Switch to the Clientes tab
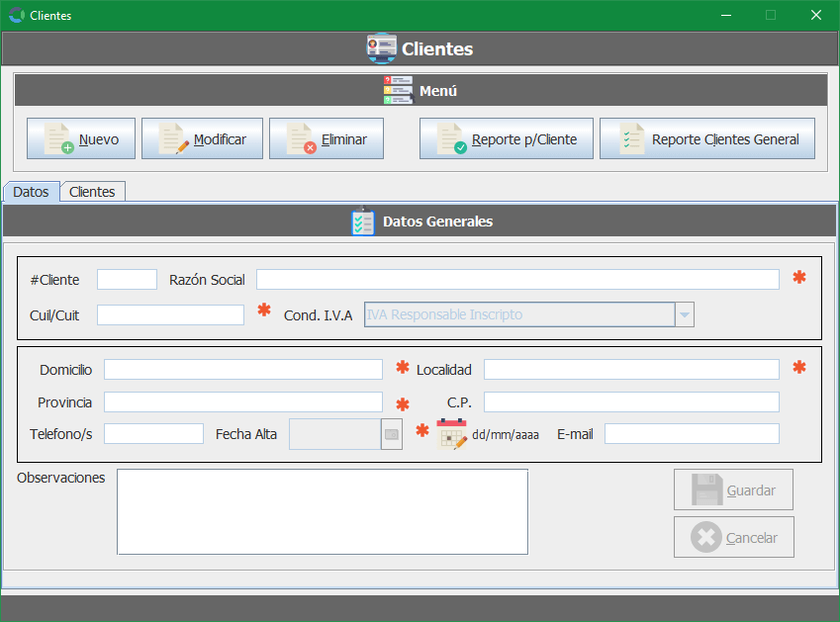 point(92,192)
